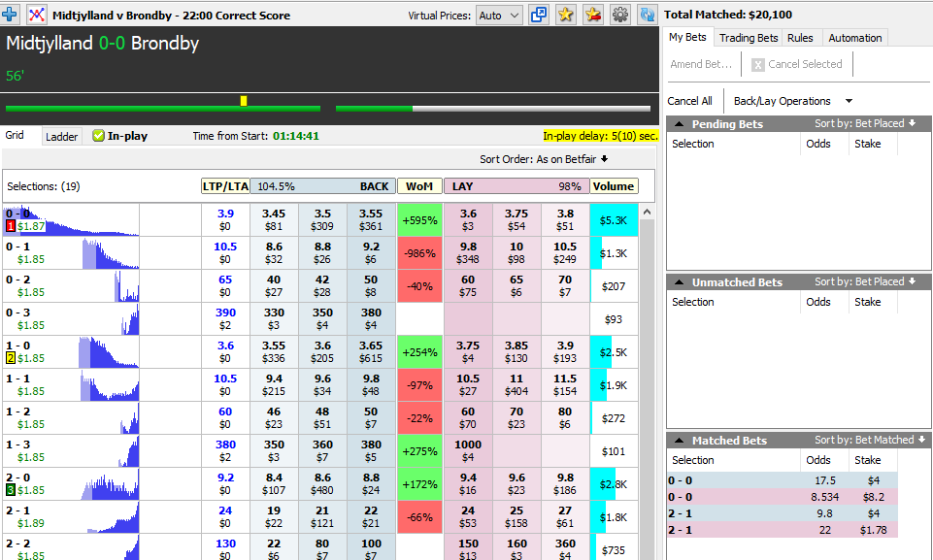The width and height of the screenshot is (933, 560).
Task: Click green number 3 badge on 2-0
Action: pyautogui.click(x=11, y=490)
